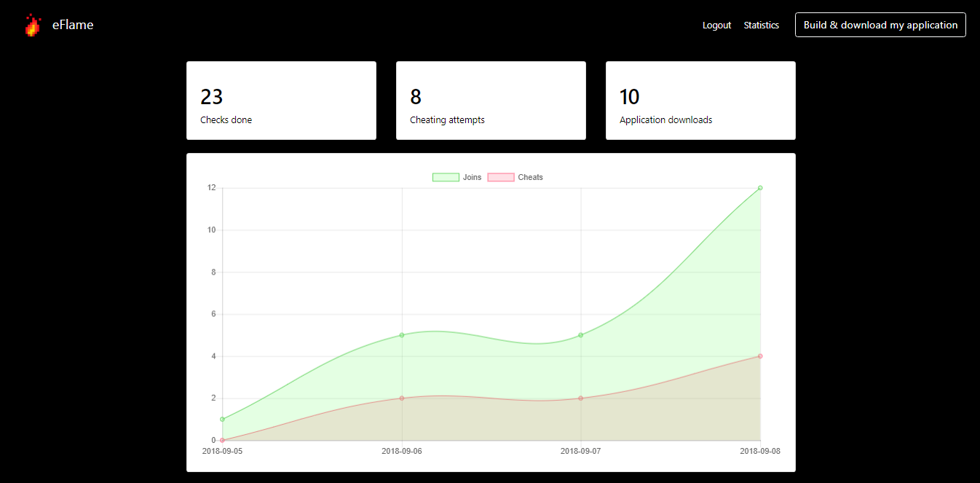Click Build & download my application button
Screen dimensions: 980x483
coord(880,25)
